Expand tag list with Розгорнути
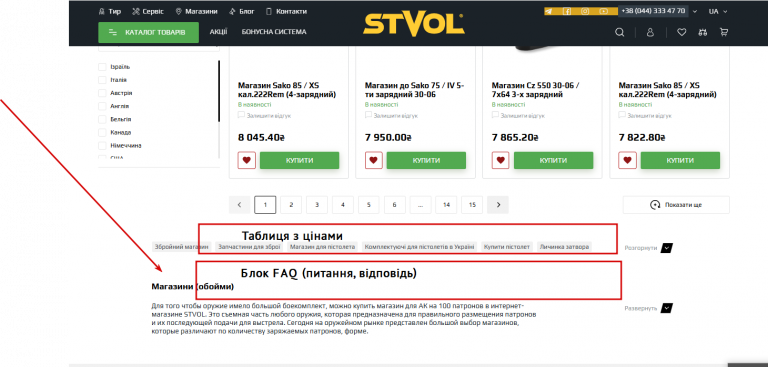768x367 pixels. click(x=648, y=248)
